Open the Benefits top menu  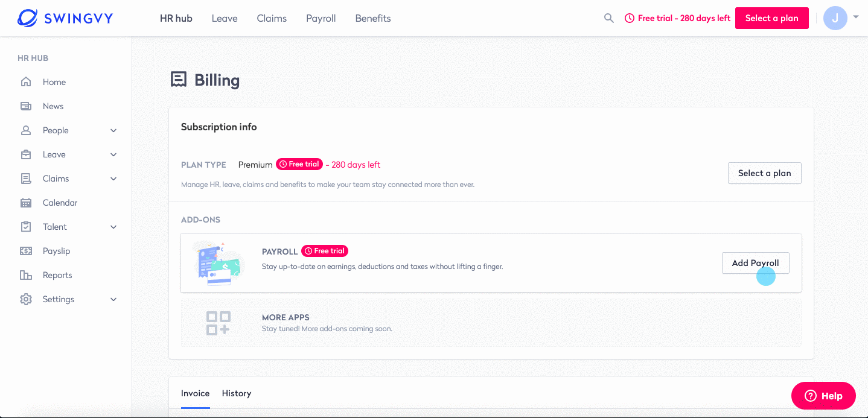pyautogui.click(x=373, y=18)
